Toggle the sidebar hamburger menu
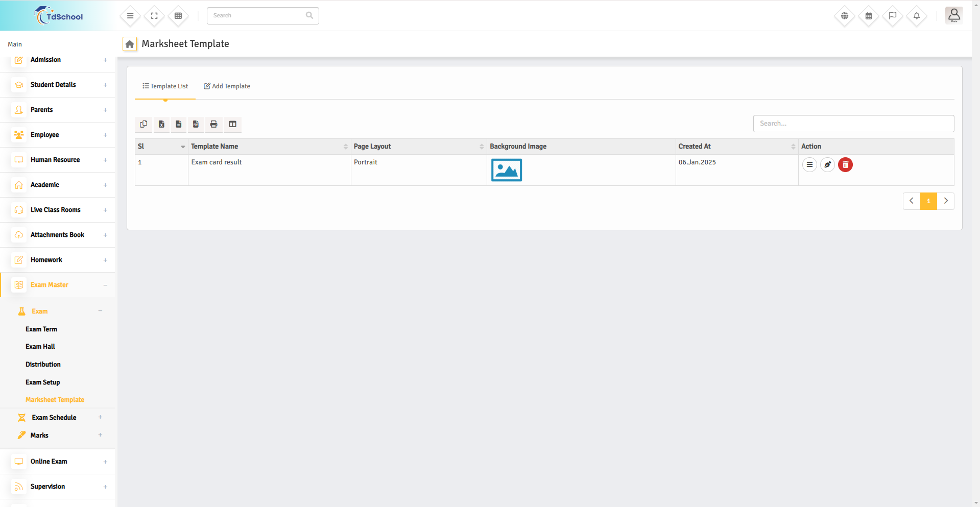This screenshot has width=980, height=507. click(x=130, y=16)
